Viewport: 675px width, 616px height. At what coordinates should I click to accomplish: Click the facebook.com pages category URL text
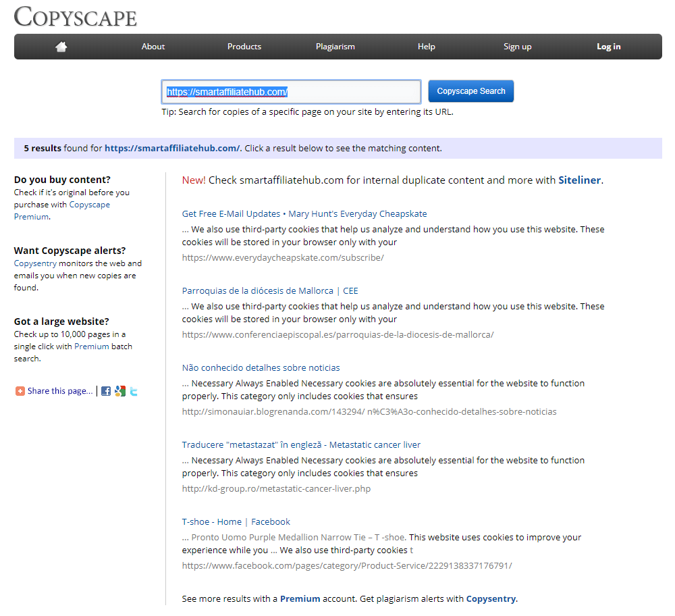[347, 565]
